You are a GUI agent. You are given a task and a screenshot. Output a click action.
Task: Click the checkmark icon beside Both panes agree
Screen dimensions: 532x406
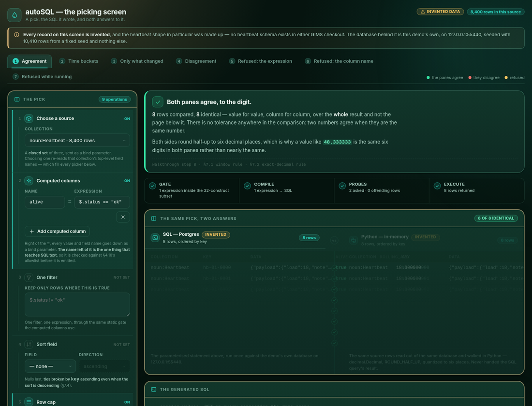(x=158, y=102)
